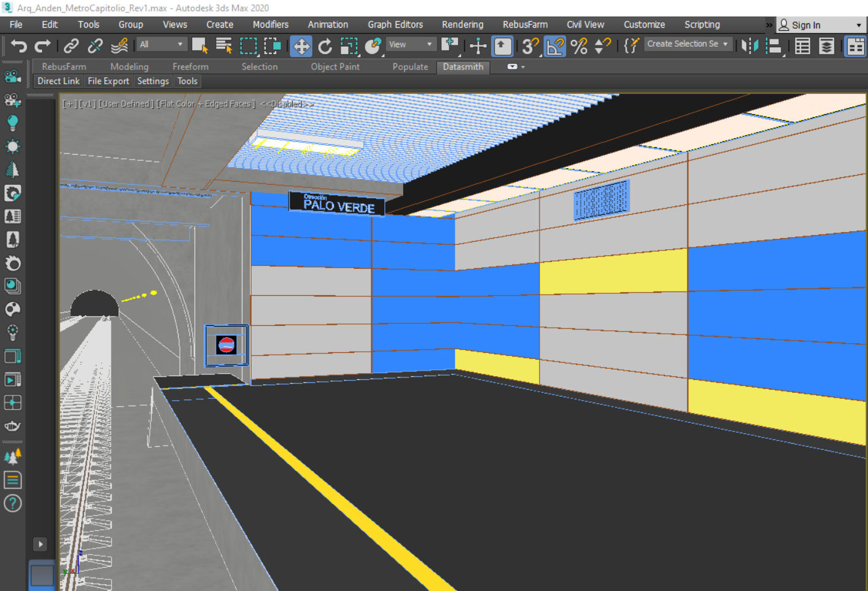Click the Redo arrow in the main toolbar
Image resolution: width=868 pixels, height=591 pixels.
42,46
